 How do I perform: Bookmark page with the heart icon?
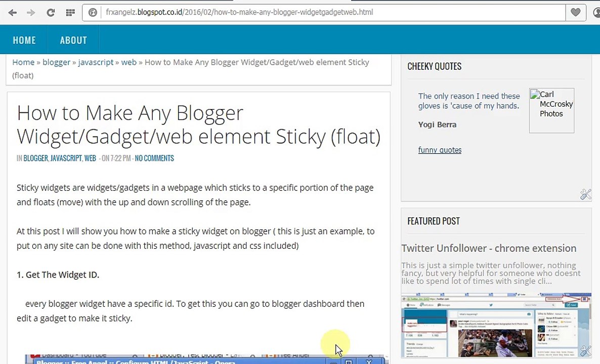pos(576,12)
